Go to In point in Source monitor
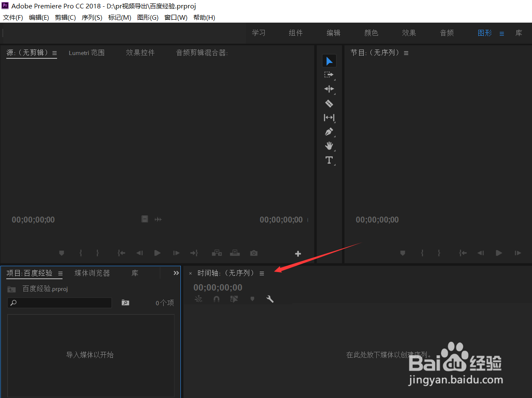This screenshot has width=532, height=398. pos(122,253)
